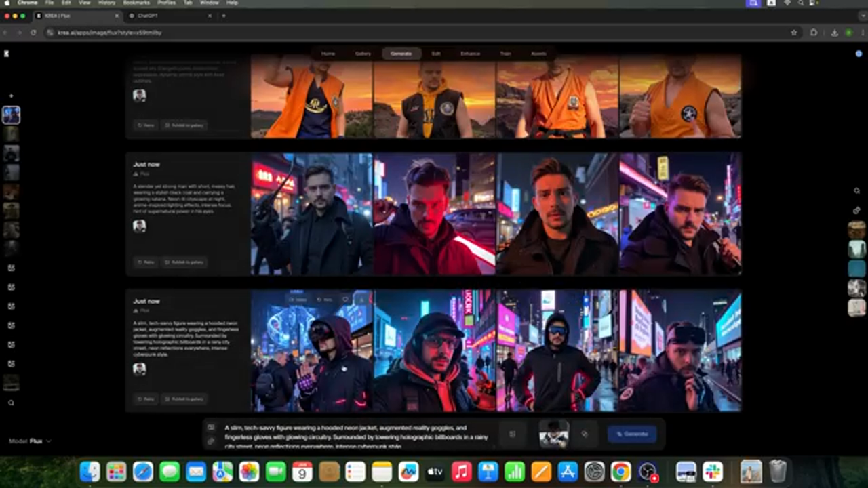Open the Edit tab
The height and width of the screenshot is (488, 868).
(x=436, y=54)
